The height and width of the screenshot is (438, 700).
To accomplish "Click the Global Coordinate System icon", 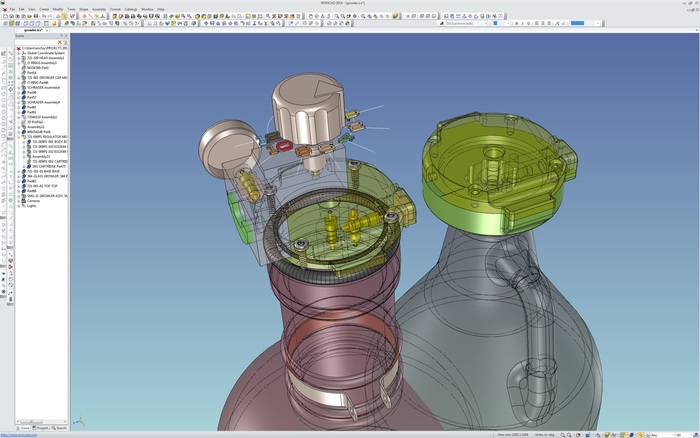I will 24,53.
